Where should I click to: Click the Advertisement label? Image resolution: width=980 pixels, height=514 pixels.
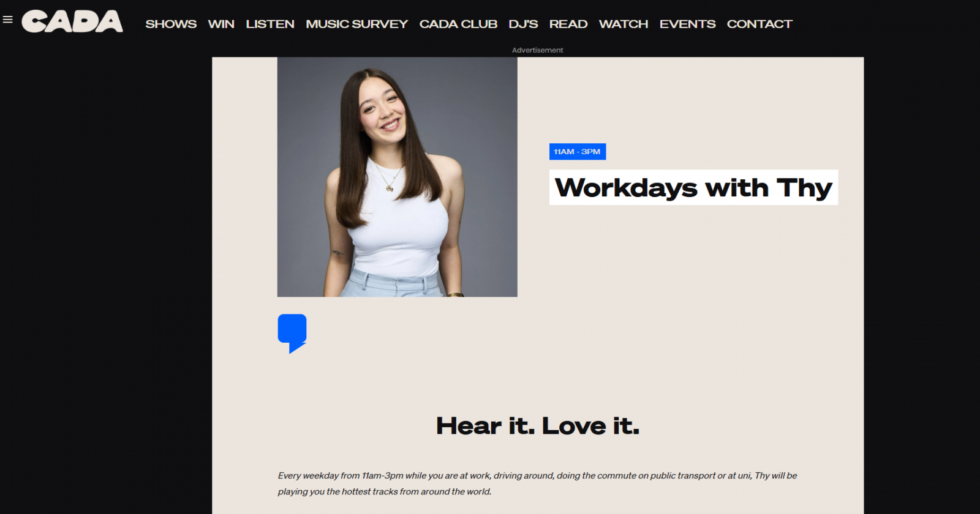(537, 50)
